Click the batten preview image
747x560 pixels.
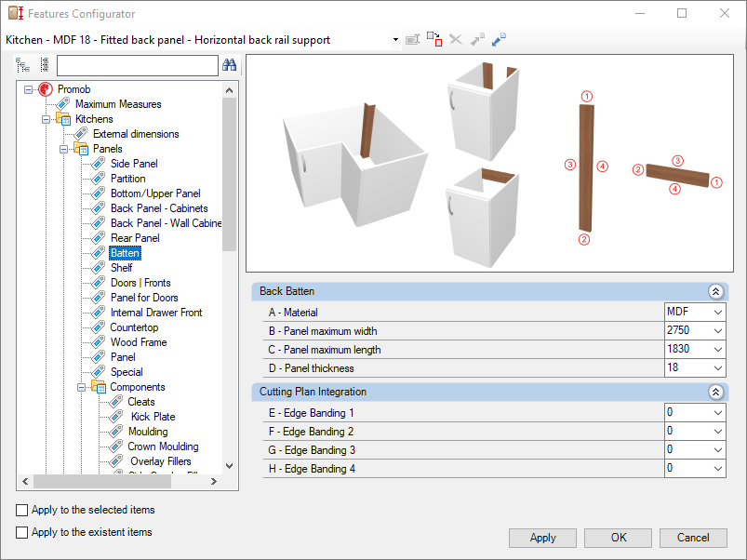489,164
